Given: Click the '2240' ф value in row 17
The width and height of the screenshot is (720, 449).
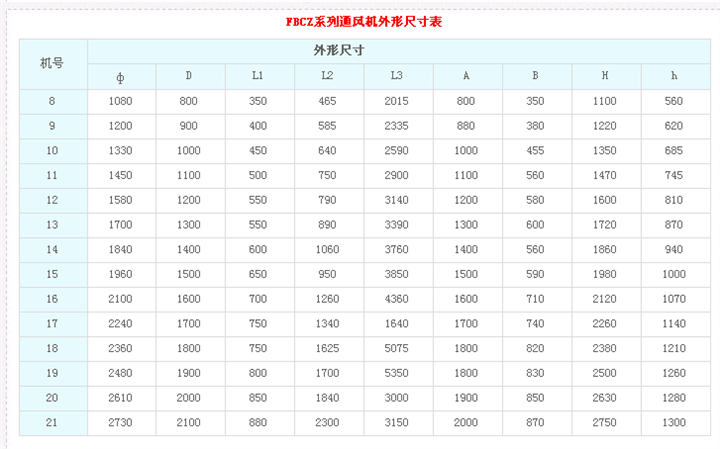Looking at the screenshot, I should pos(120,324).
